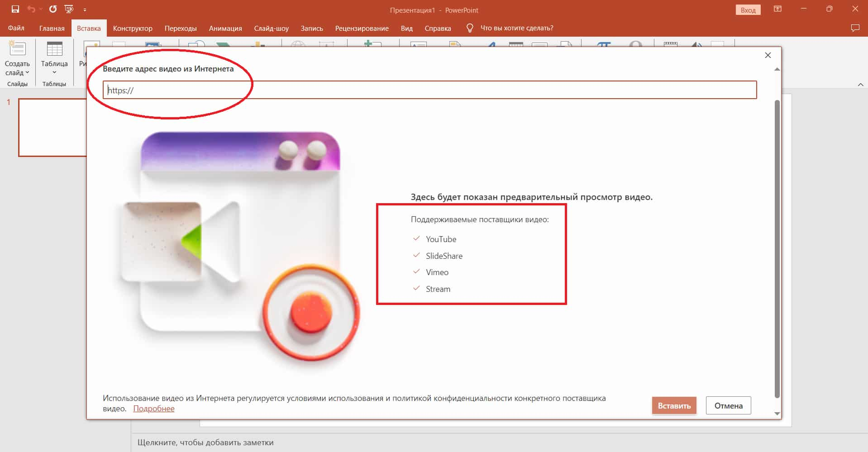Click the notes area 'Щелкните, чтобы добавить заметки'
The width and height of the screenshot is (868, 452).
coord(205,442)
